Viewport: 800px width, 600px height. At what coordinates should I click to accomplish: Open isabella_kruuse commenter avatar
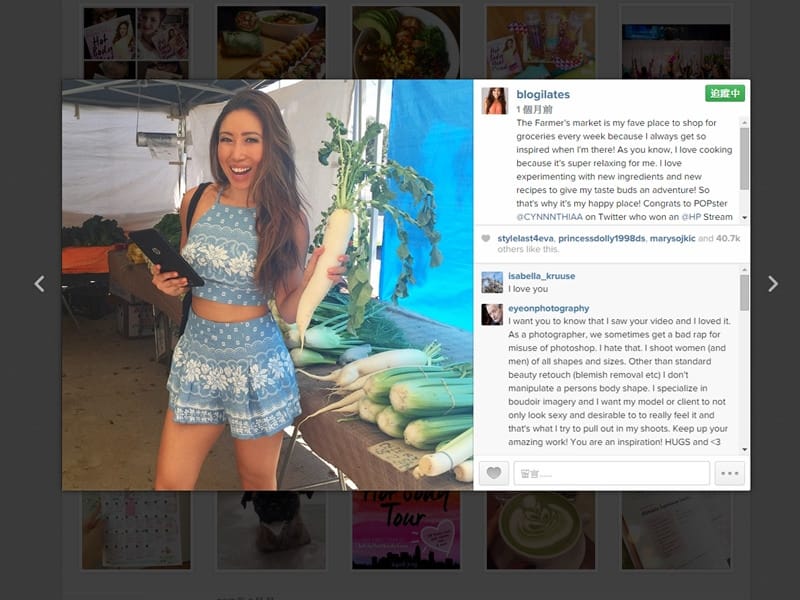point(492,282)
